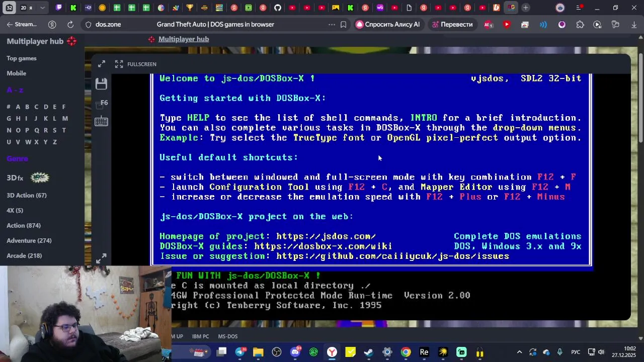Open OBS Studio from the taskbar
The height and width of the screenshot is (362, 644).
(x=277, y=352)
